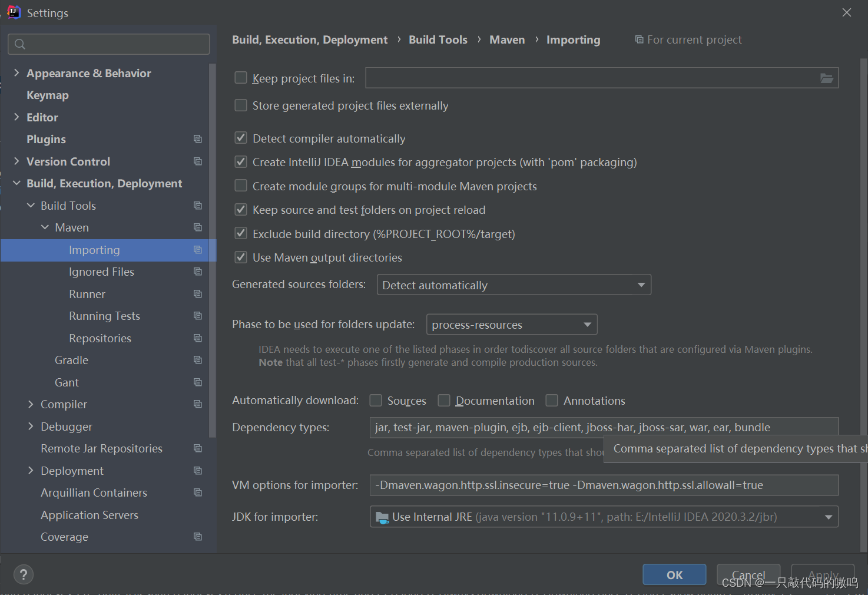Expand the Editor section

pos(16,117)
